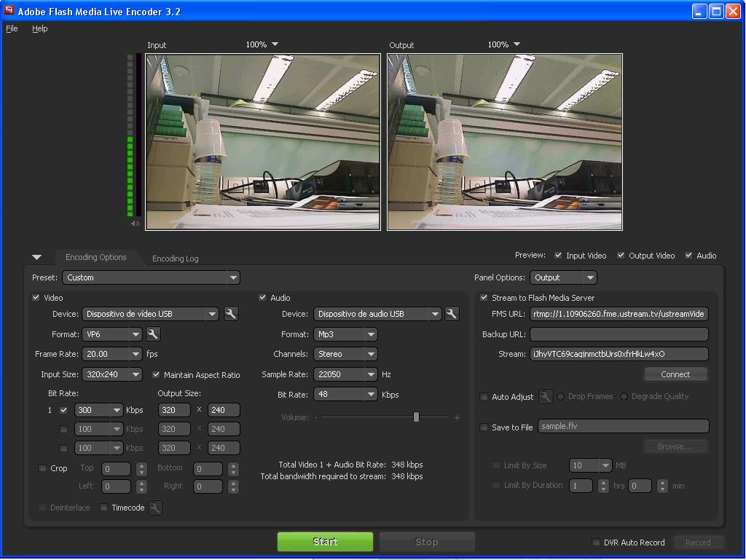The height and width of the screenshot is (560, 746).
Task: Click the sample.flv file name field
Action: [624, 427]
